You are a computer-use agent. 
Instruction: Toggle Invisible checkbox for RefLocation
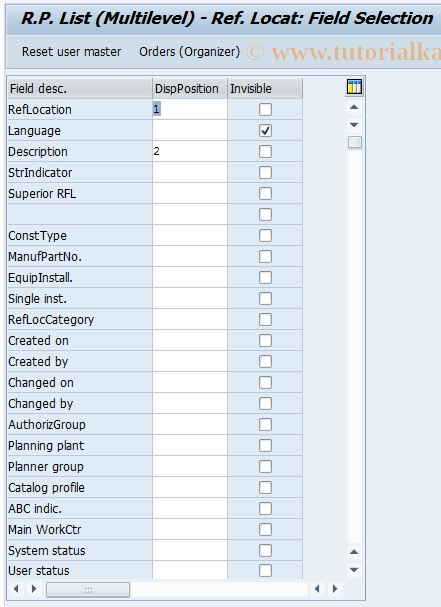[x=265, y=110]
